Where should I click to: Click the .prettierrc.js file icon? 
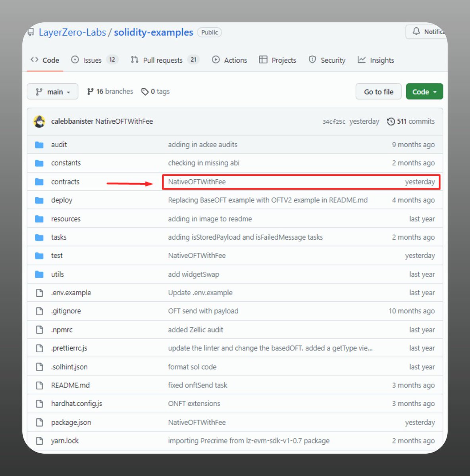[39, 348]
